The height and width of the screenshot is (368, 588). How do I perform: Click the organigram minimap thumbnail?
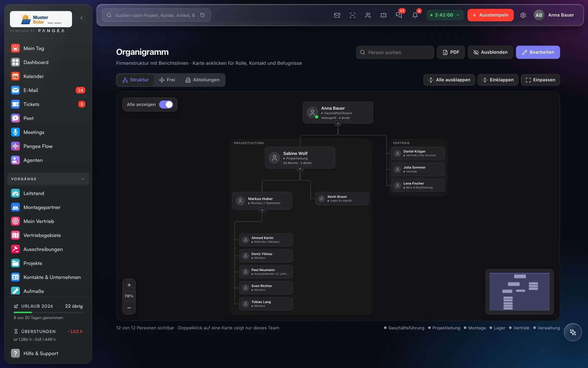pos(520,292)
